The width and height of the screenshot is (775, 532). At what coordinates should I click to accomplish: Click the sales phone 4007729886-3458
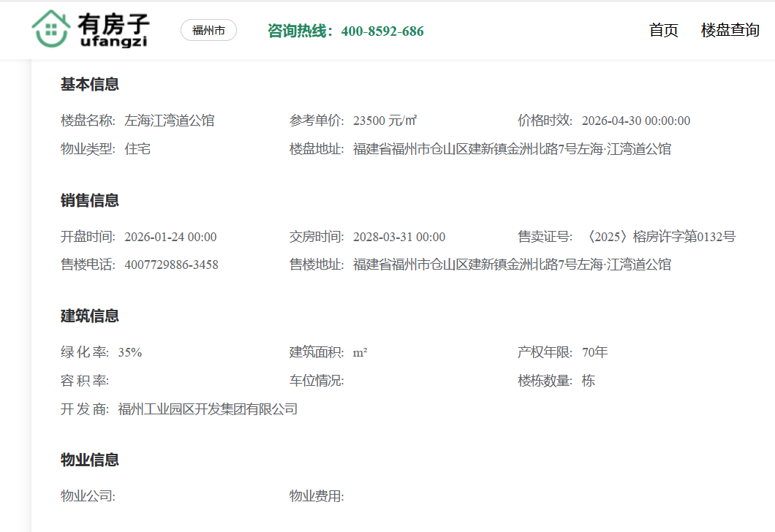(171, 265)
